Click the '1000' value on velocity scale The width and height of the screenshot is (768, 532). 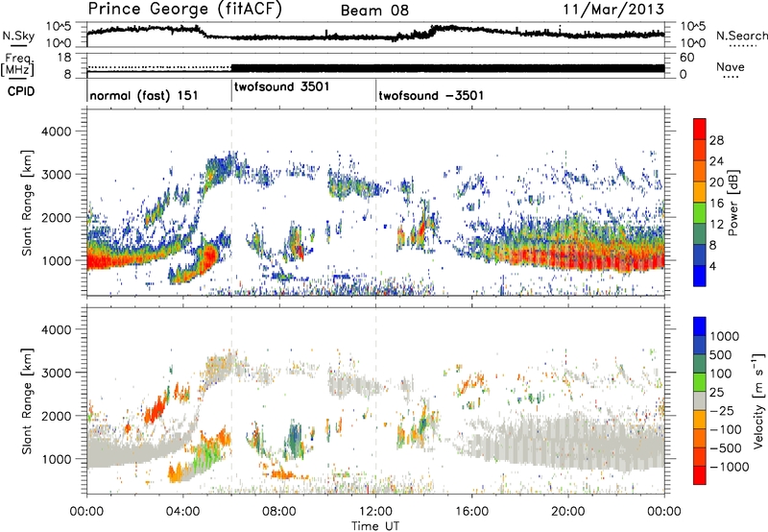coord(724,336)
